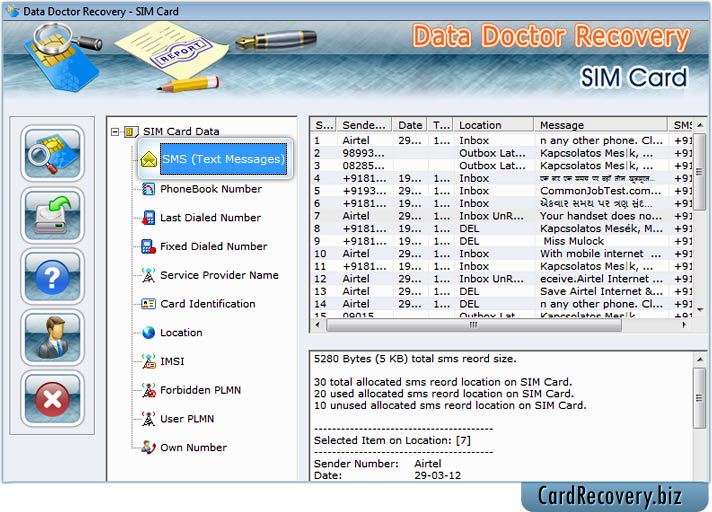This screenshot has height=512, width=712.
Task: Select message 'CommonJobTest.com...'
Action: [600, 191]
